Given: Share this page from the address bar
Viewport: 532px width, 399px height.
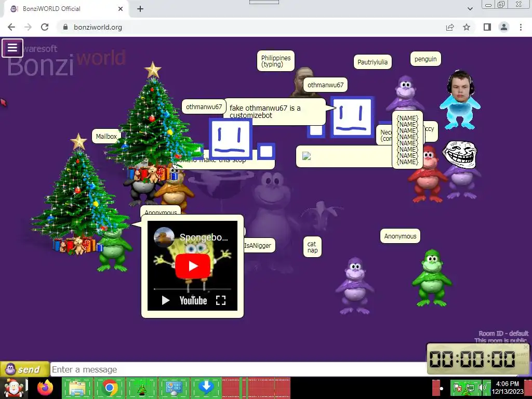Looking at the screenshot, I should pyautogui.click(x=450, y=27).
